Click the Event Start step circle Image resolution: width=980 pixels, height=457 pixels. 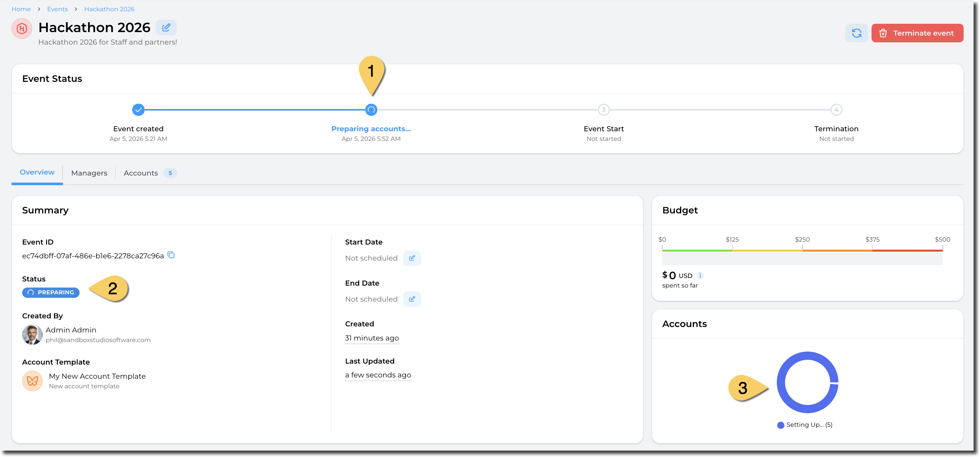click(x=603, y=110)
